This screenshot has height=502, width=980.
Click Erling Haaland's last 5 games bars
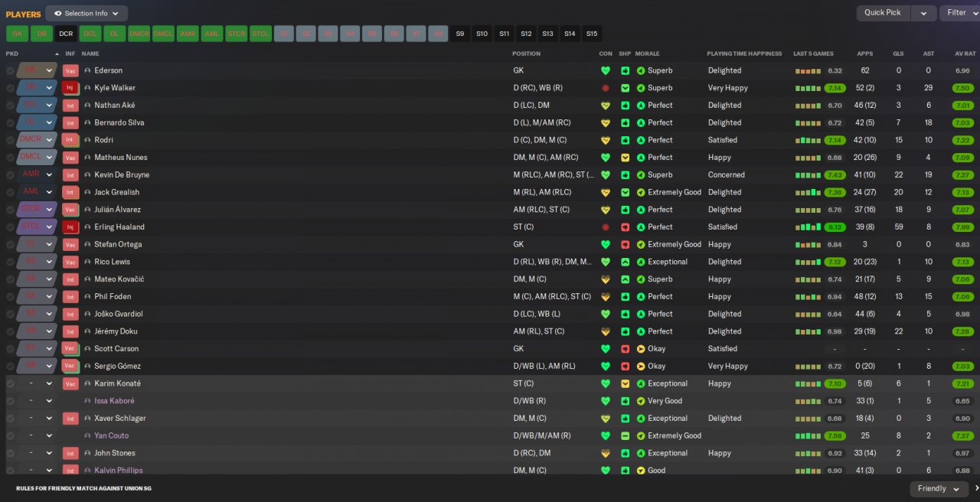coord(807,227)
